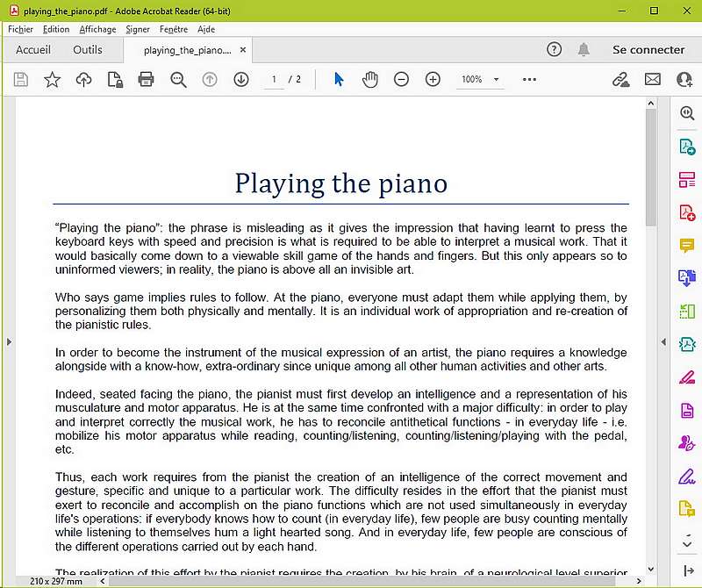Open the notifications bell
This screenshot has width=702, height=588.
[584, 50]
